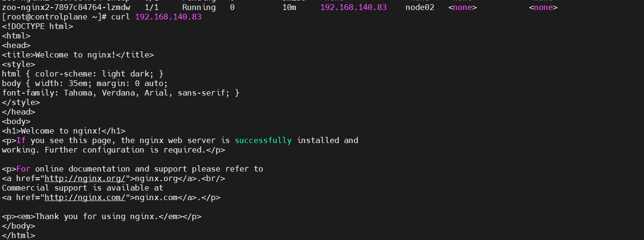
Task: Click the Running status text
Action: pyautogui.click(x=199, y=8)
